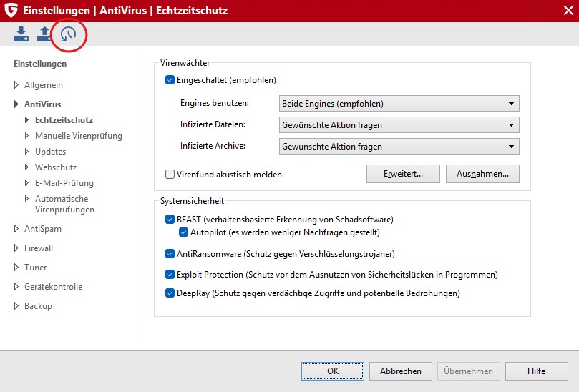Select Echtzeitschutz in the settings tree
This screenshot has height=392, width=579.
point(64,120)
